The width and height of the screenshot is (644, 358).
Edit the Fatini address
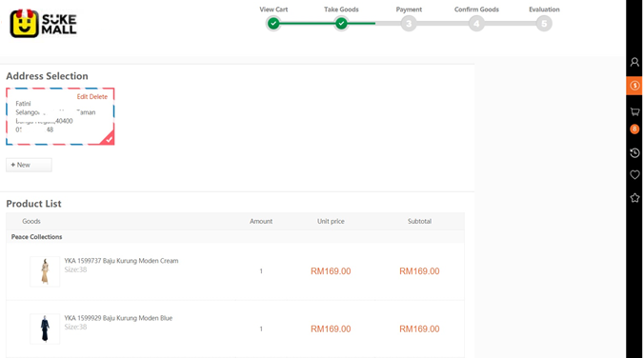[x=82, y=97]
